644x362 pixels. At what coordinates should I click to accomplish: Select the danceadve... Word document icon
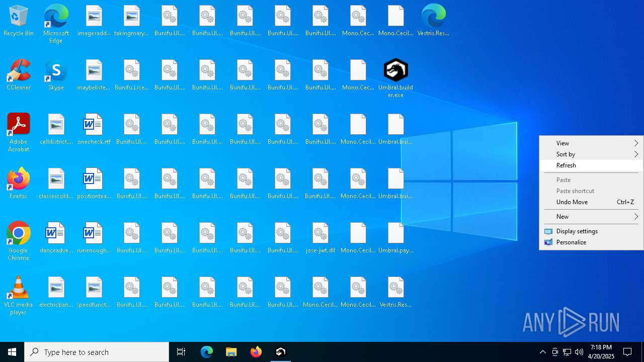(x=56, y=237)
